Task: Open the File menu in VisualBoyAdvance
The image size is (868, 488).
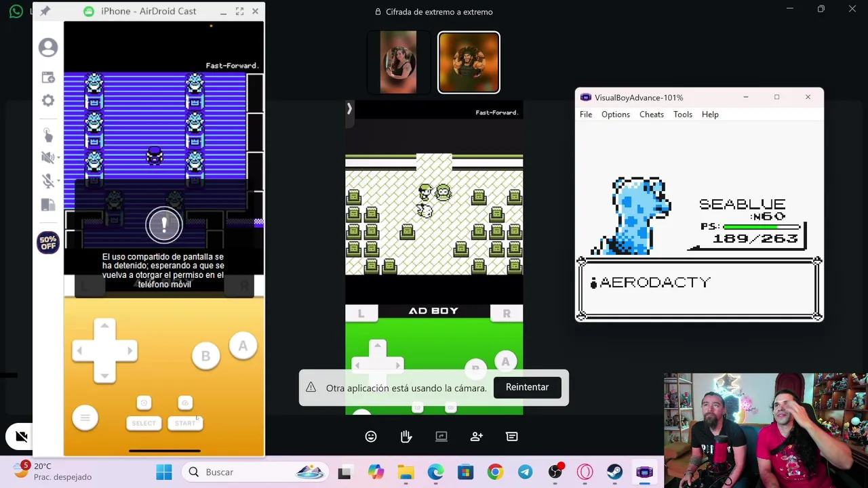Action: (x=586, y=115)
